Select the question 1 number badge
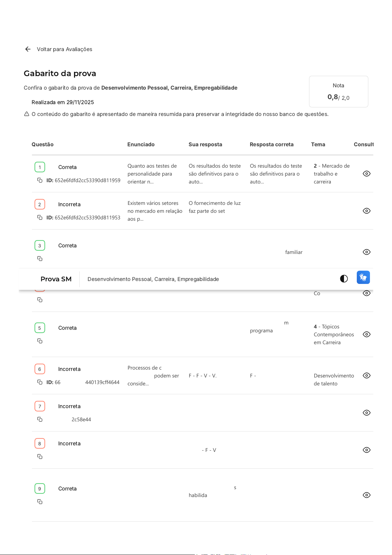 point(40,167)
